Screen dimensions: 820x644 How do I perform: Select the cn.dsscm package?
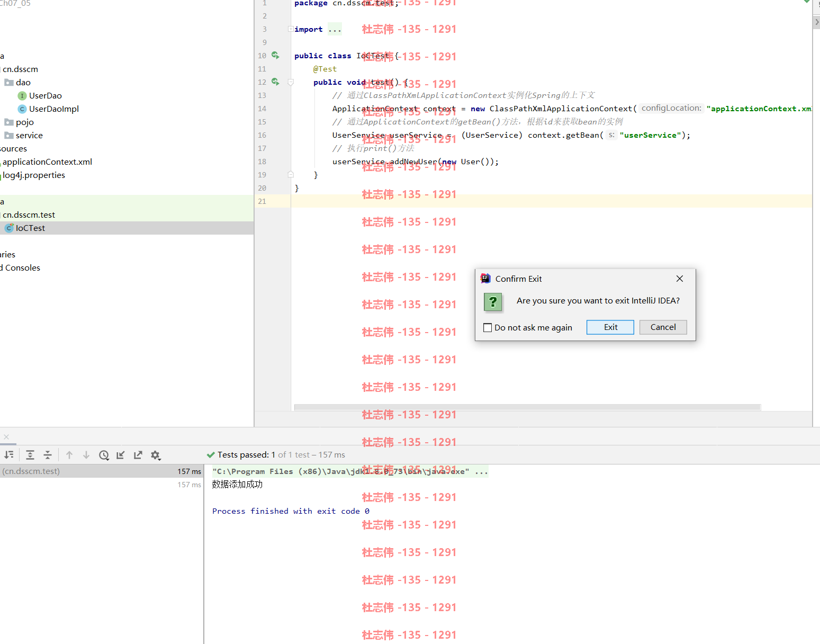(20, 69)
